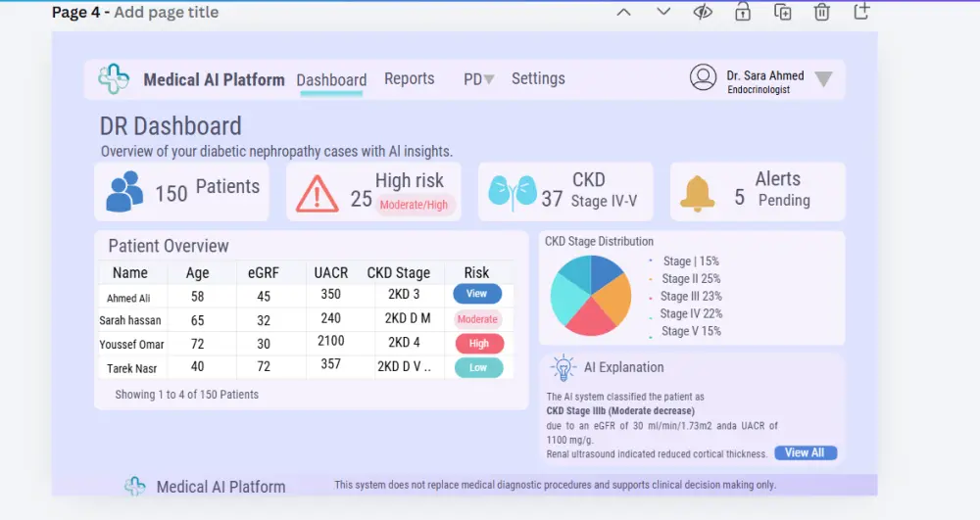Click the 'CKD Stage' column header

399,273
